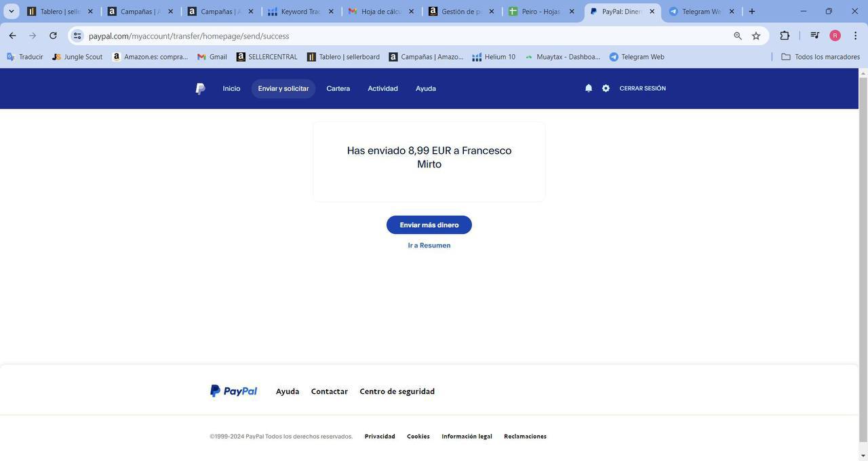Open the SELLERCENTRAL bookmark
The image size is (868, 461).
pyautogui.click(x=267, y=57)
